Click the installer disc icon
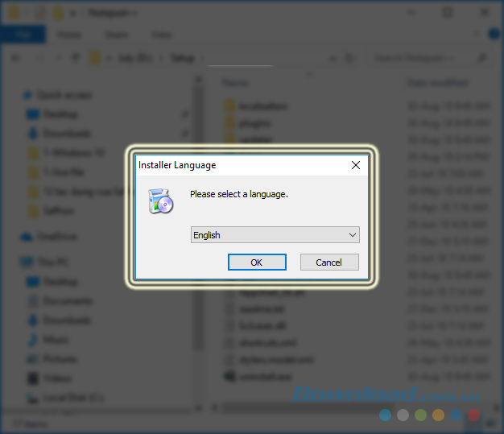504x434 pixels. pos(160,201)
